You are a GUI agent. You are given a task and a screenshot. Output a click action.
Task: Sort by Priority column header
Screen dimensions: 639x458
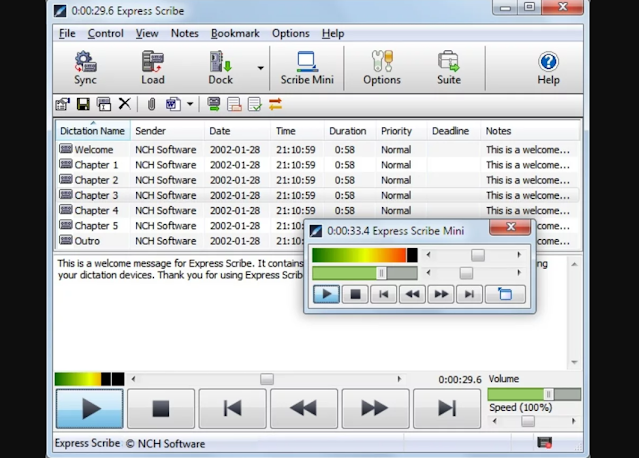[x=402, y=131]
